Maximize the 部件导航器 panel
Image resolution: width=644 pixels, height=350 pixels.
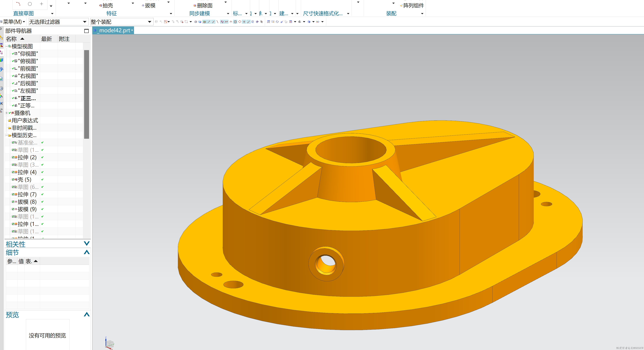(x=86, y=31)
